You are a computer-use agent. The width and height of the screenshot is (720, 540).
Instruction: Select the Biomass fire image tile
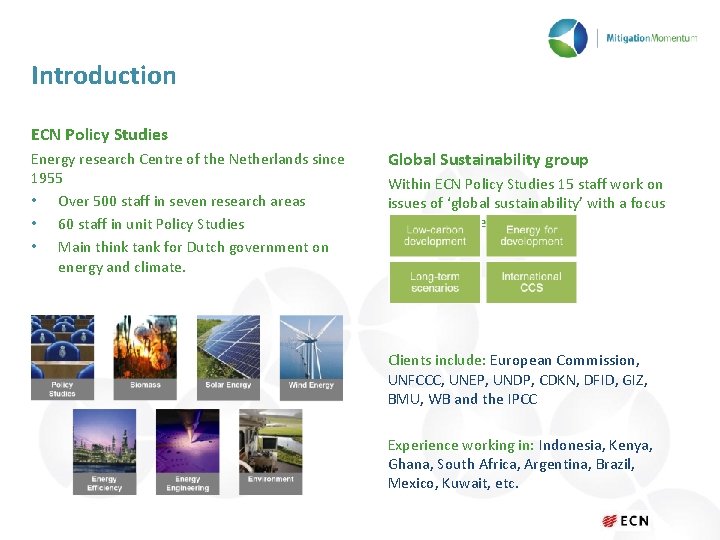(145, 357)
